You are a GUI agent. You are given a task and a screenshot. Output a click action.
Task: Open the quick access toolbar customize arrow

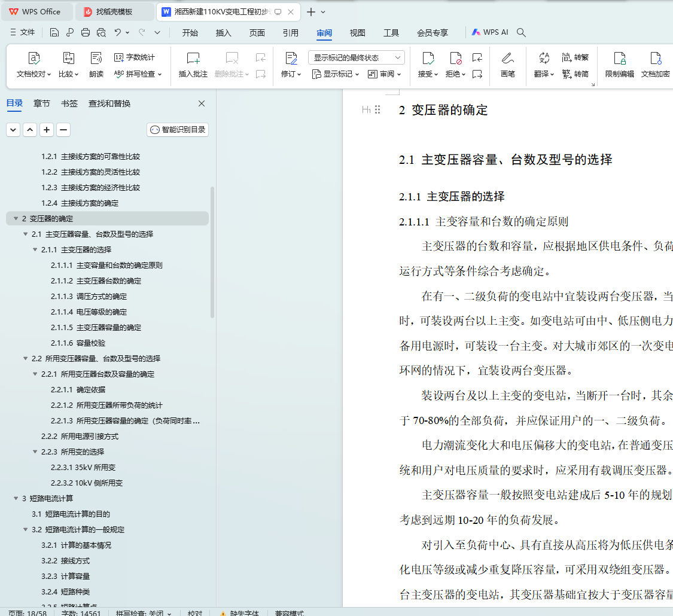click(x=157, y=32)
